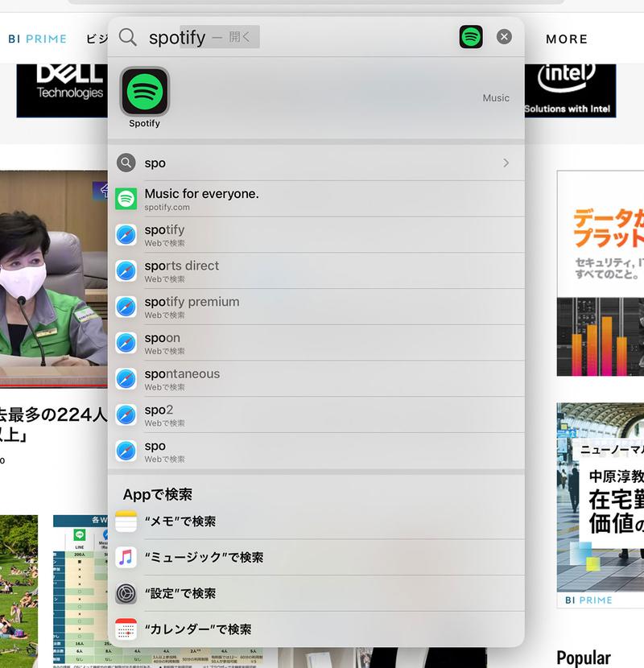Search web for 'spotify premium'
Image resolution: width=644 pixels, height=668 pixels.
[x=316, y=307]
